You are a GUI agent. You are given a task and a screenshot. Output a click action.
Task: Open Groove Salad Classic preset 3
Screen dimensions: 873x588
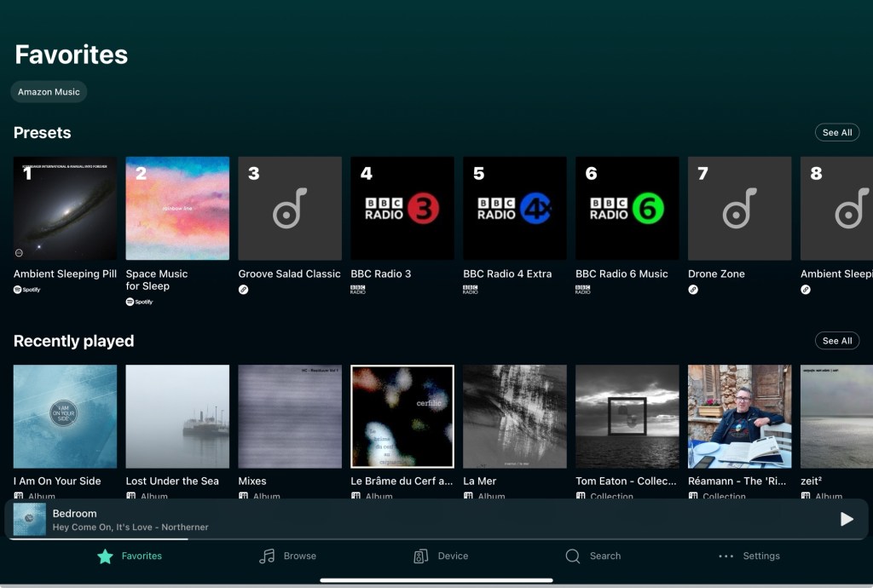(290, 209)
